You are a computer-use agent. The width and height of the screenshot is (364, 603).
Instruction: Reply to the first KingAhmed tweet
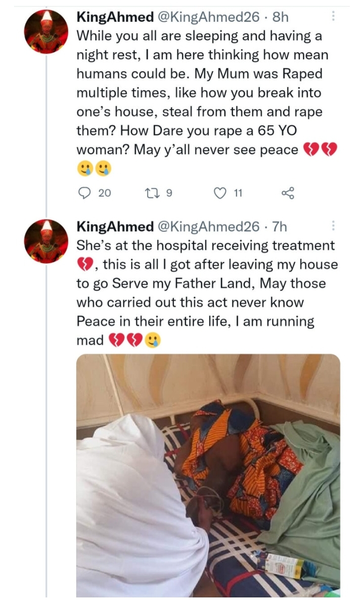[84, 193]
